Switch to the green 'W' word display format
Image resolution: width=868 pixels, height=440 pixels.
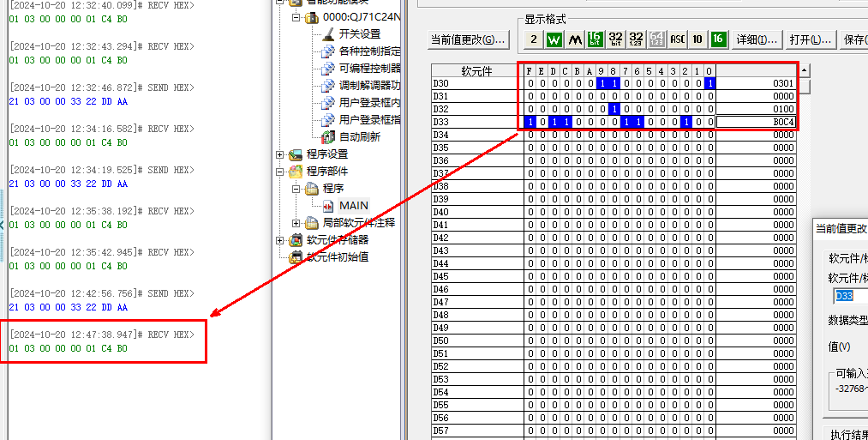point(554,39)
